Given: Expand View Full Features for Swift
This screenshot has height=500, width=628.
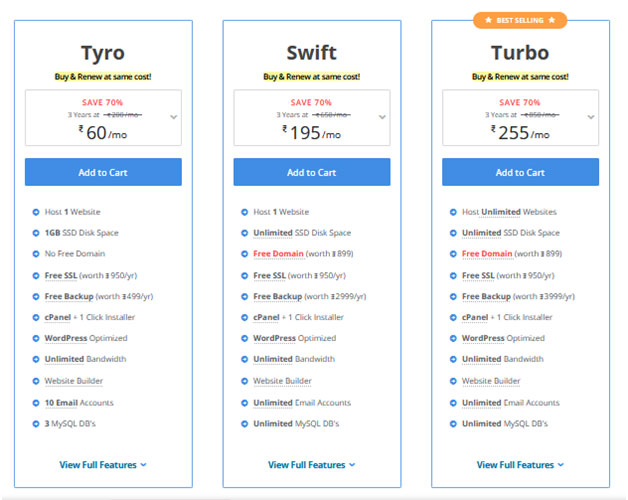Looking at the screenshot, I should coord(312,465).
